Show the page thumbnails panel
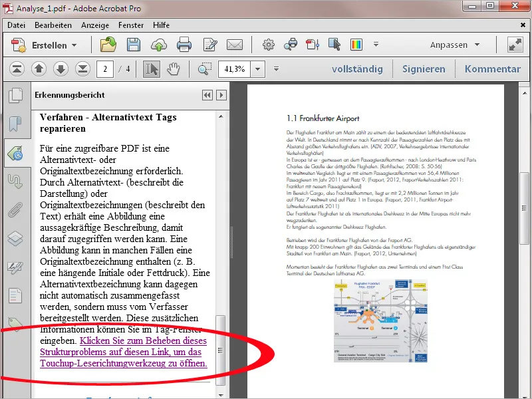 (15, 95)
